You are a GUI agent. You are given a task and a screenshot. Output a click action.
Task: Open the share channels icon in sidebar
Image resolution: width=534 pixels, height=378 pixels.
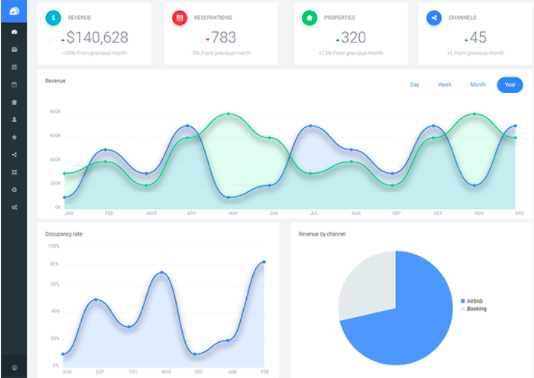(14, 155)
